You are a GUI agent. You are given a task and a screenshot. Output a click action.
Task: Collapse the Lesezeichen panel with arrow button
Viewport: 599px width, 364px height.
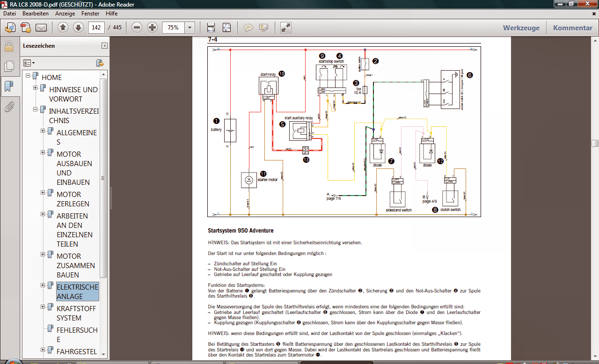(104, 46)
